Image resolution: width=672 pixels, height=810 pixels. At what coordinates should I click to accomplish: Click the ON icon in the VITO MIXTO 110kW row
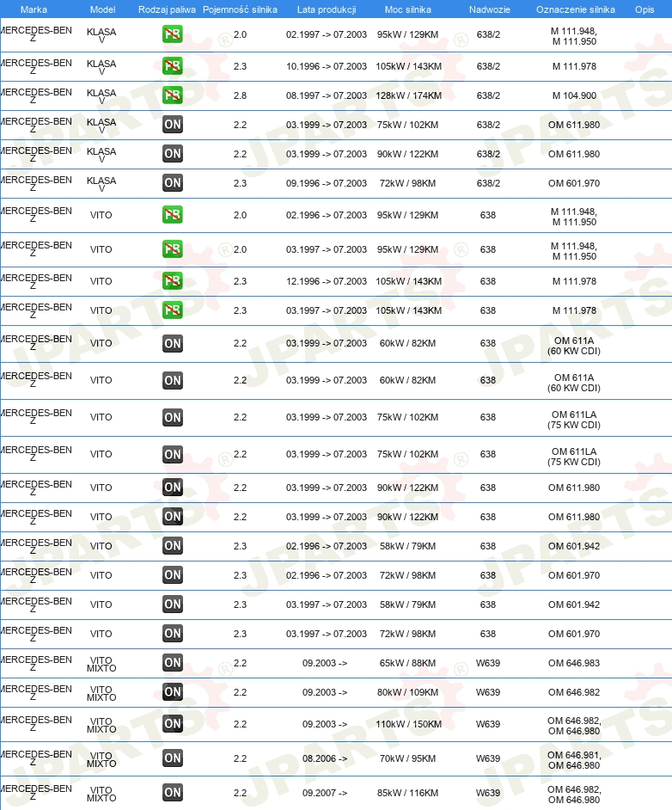[x=173, y=724]
